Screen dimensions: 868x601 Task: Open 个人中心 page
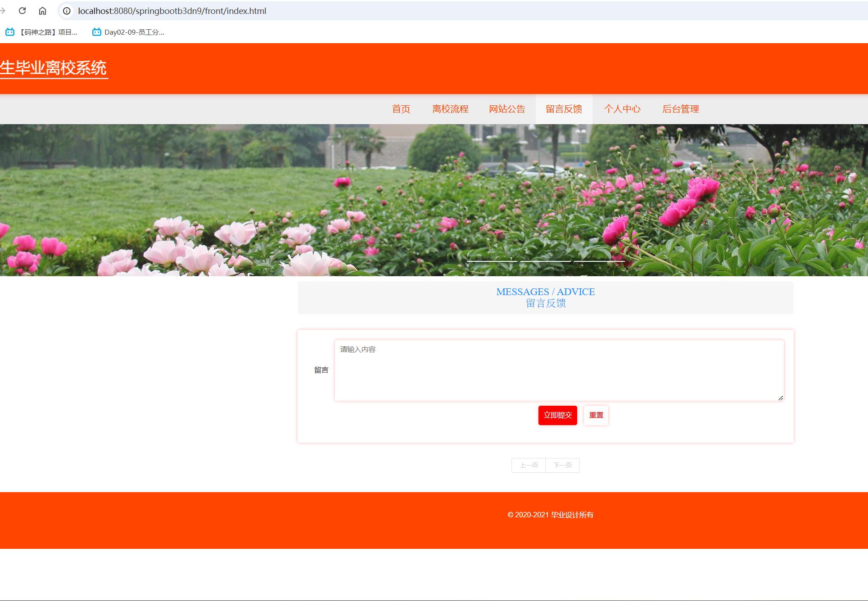[x=622, y=109]
